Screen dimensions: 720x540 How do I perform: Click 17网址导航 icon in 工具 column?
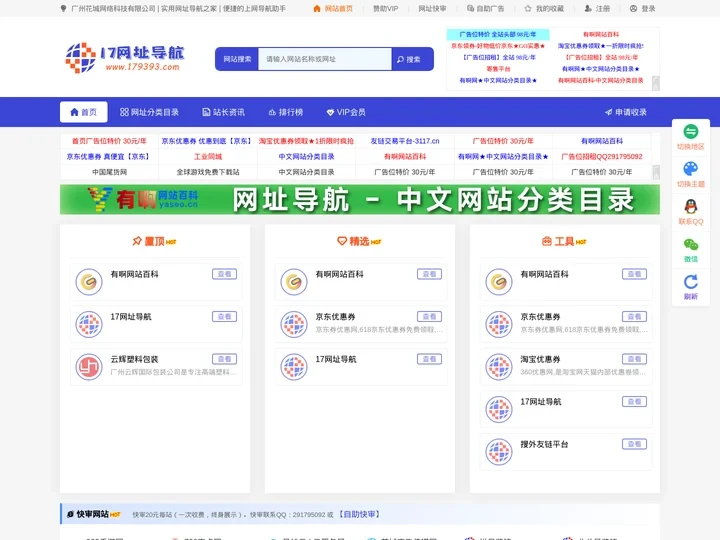point(499,409)
